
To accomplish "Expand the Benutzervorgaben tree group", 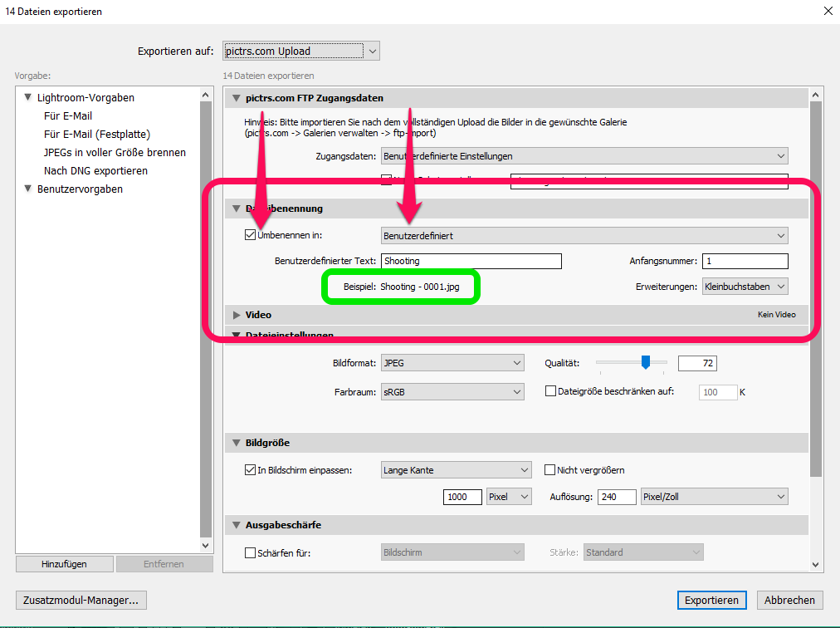I will pyautogui.click(x=28, y=189).
